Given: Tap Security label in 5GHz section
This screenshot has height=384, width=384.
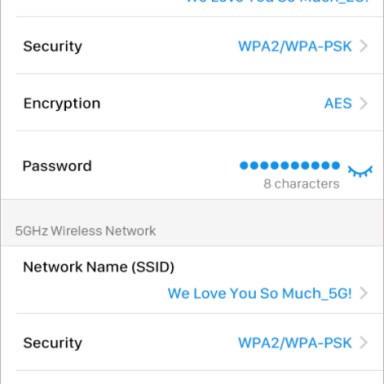Looking at the screenshot, I should [x=53, y=343].
